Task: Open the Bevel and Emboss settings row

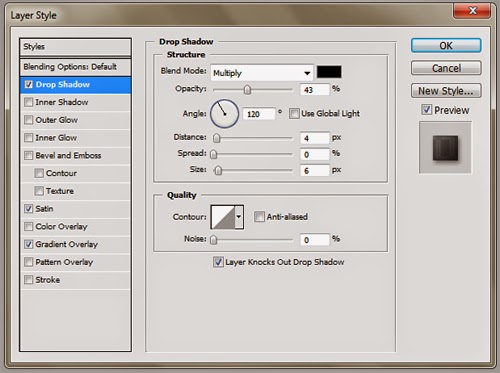Action: pyautogui.click(x=75, y=156)
